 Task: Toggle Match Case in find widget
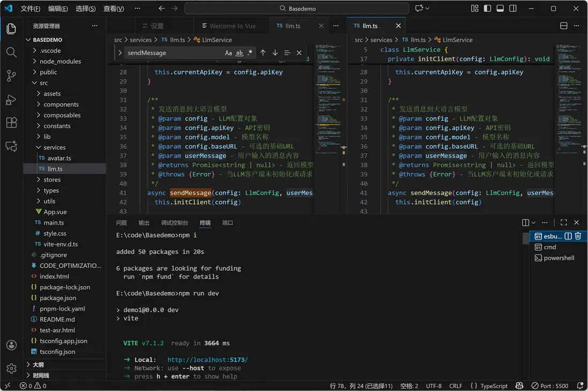[229, 53]
